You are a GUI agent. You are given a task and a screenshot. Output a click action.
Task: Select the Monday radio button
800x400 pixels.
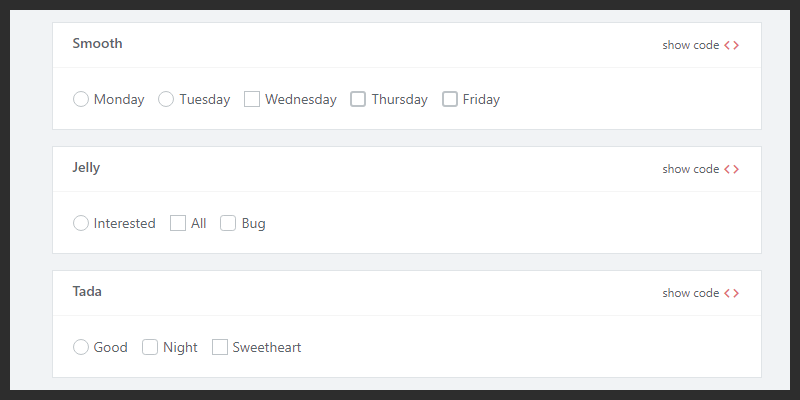point(81,99)
